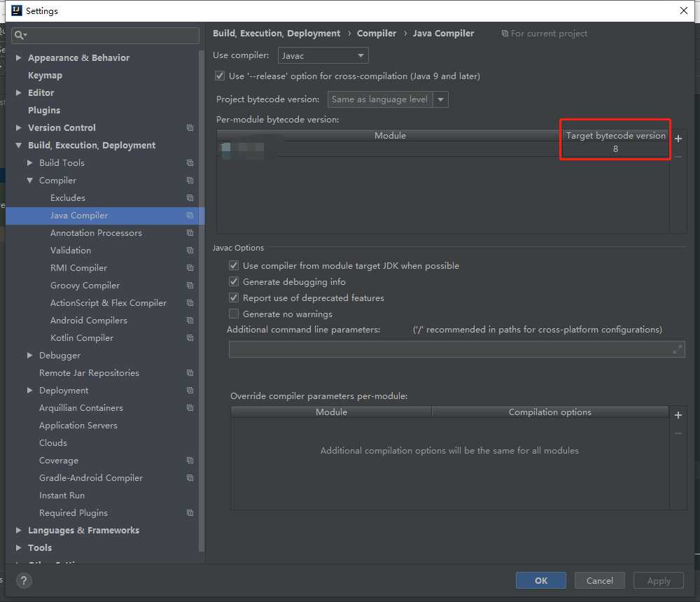Click project-level icon beside Groovy Compiler
Viewport: 700px width, 602px height.
tap(190, 286)
